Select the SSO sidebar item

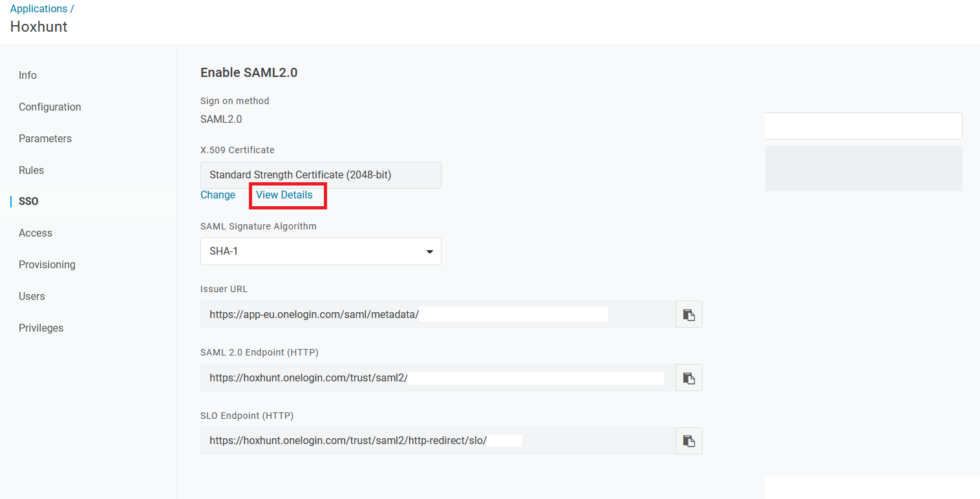(28, 201)
